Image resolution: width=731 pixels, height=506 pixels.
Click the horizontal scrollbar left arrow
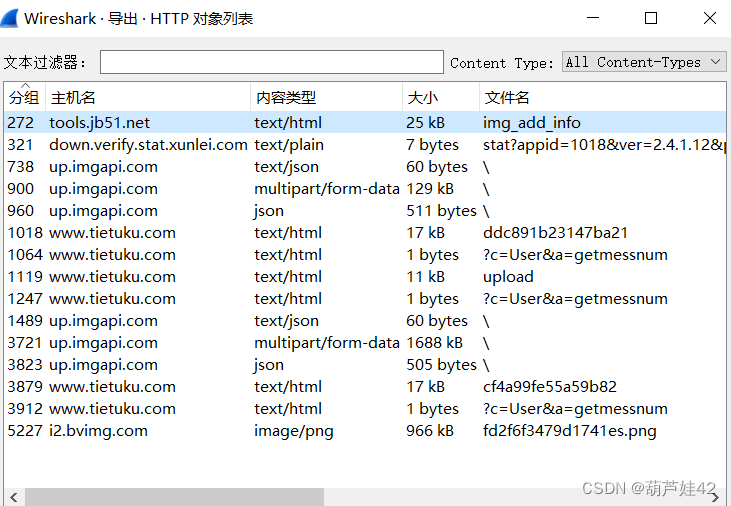pos(14,497)
